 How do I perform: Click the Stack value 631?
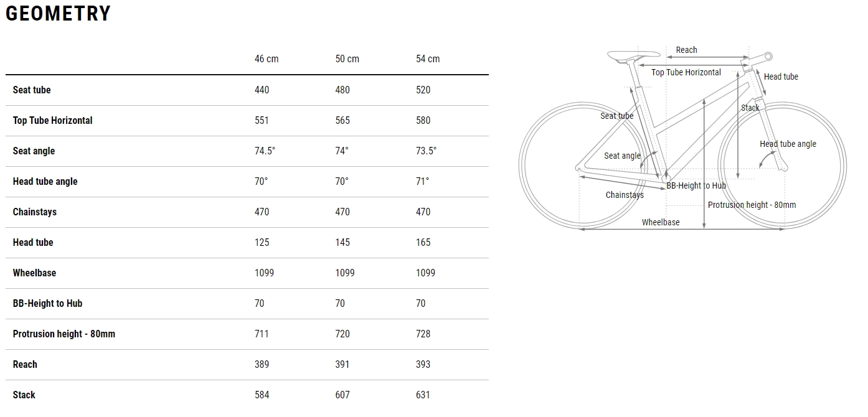click(423, 395)
